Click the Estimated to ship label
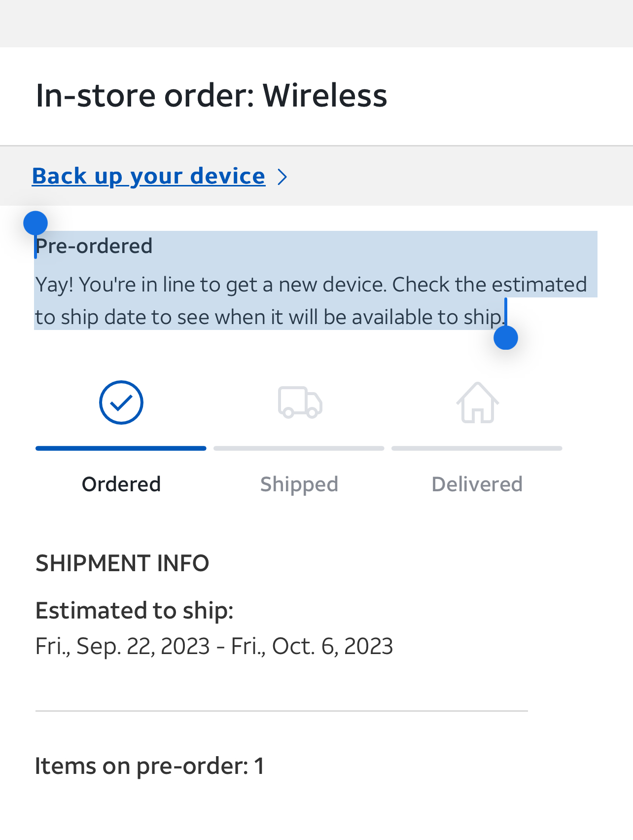This screenshot has width=633, height=840. [134, 611]
